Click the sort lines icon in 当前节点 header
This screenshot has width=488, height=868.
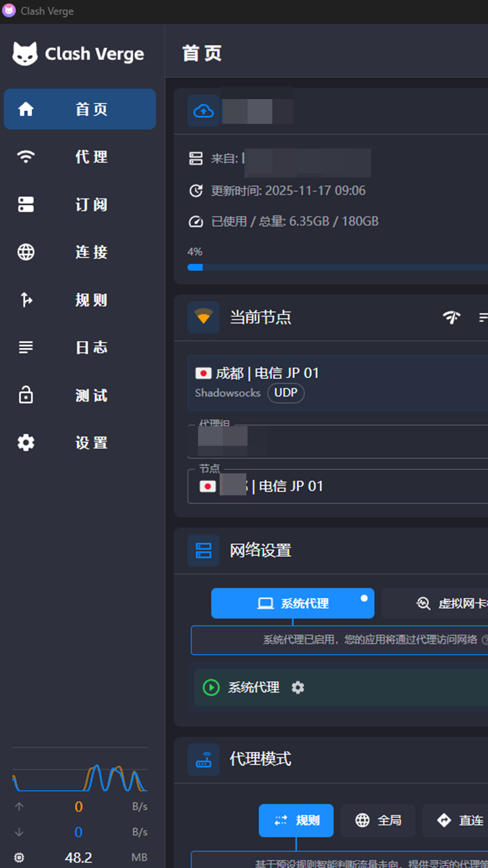point(483,317)
